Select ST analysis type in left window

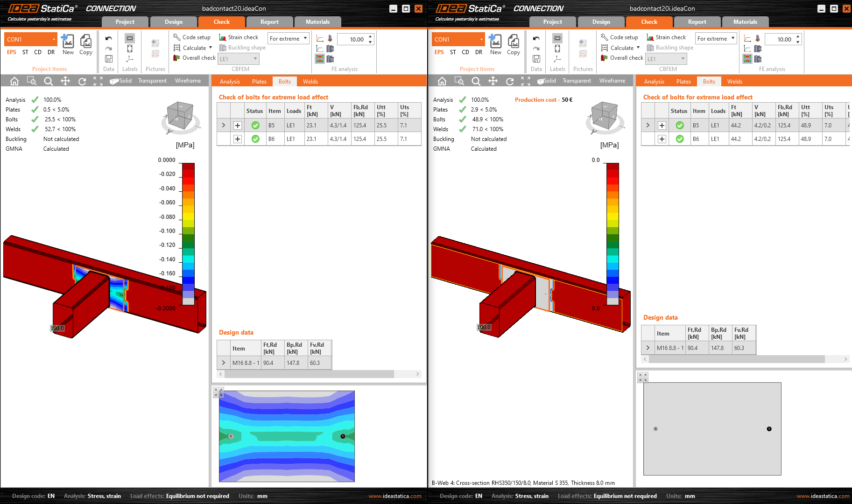click(25, 52)
